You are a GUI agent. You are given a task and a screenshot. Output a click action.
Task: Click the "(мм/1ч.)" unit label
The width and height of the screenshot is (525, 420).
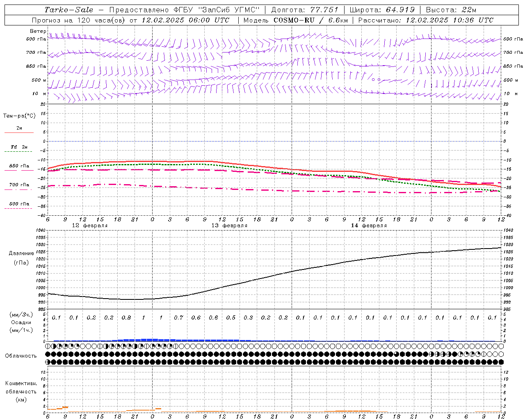click(21, 330)
